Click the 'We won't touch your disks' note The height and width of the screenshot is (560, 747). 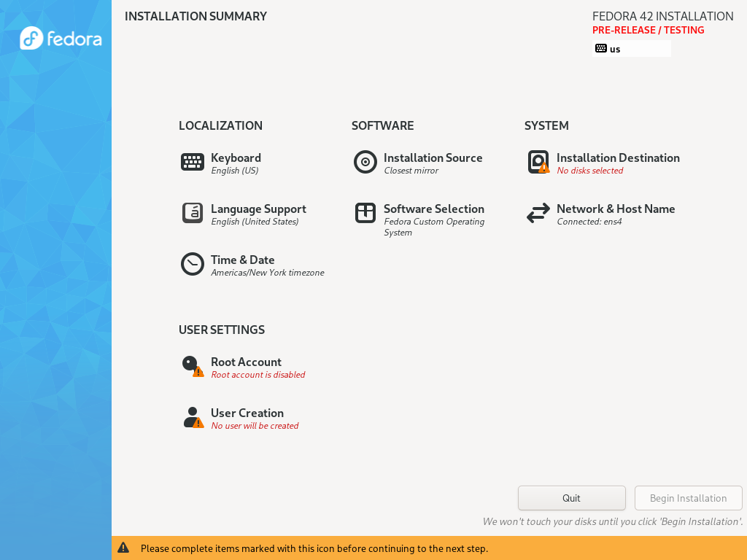pos(613,521)
